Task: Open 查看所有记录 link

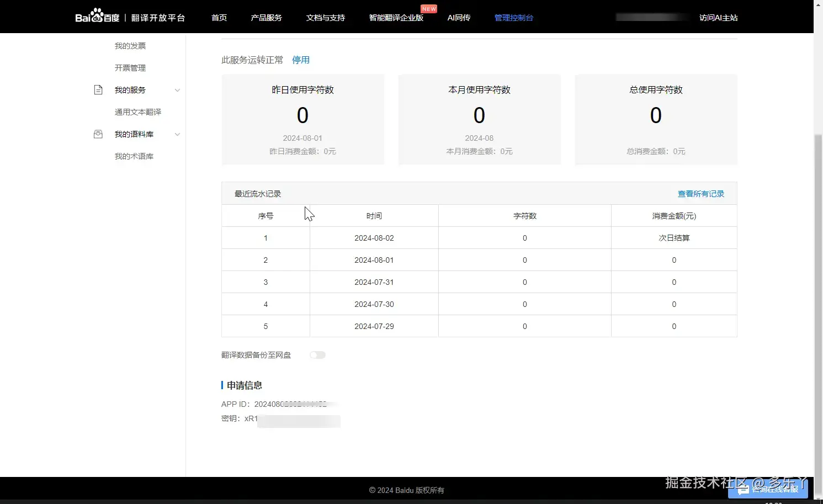Action: (x=701, y=194)
